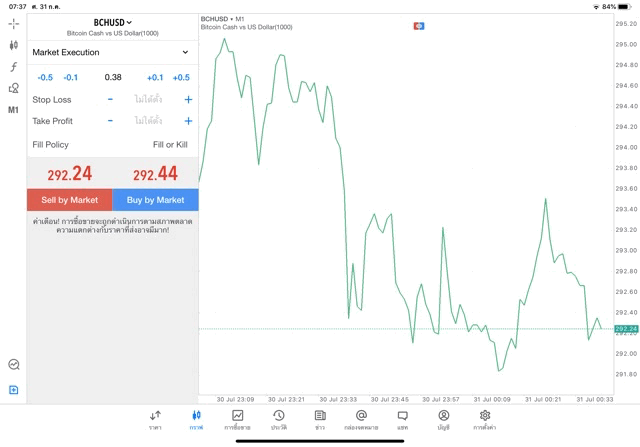This screenshot has width=640, height=447.
Task: Click Sell by Market button
Action: pos(70,200)
